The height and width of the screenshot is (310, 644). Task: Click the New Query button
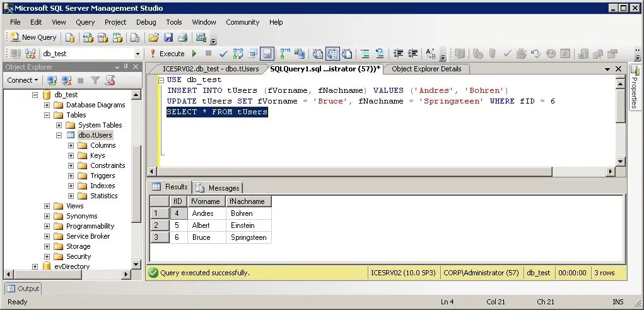tap(33, 37)
